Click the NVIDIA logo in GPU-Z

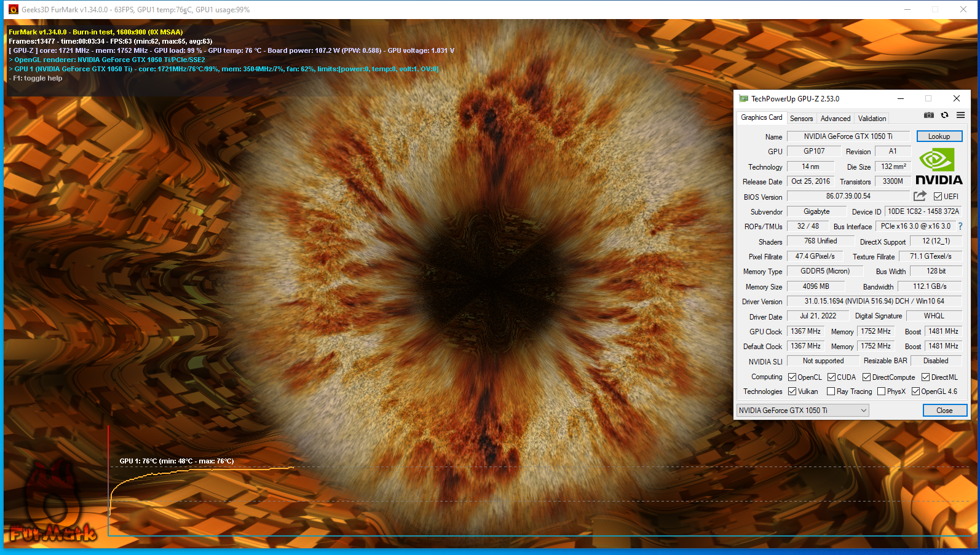[939, 167]
